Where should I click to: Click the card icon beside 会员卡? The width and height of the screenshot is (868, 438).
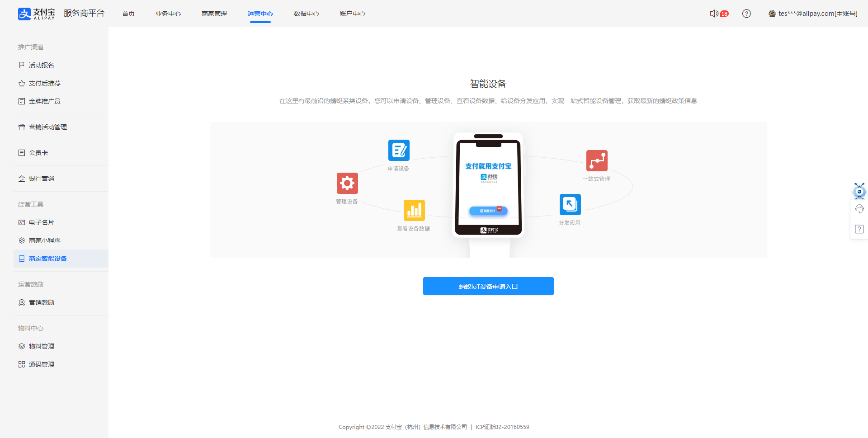(22, 153)
